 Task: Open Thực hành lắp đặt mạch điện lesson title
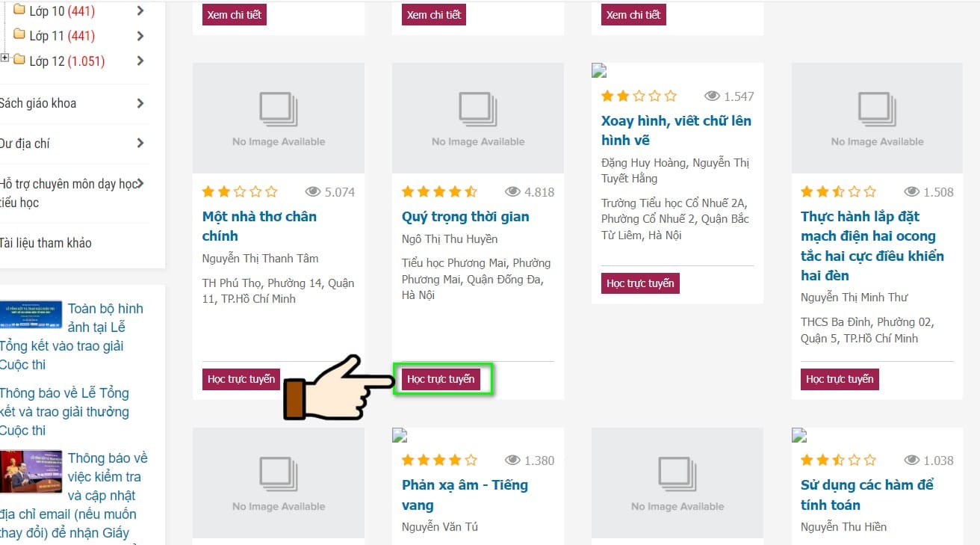coord(872,246)
